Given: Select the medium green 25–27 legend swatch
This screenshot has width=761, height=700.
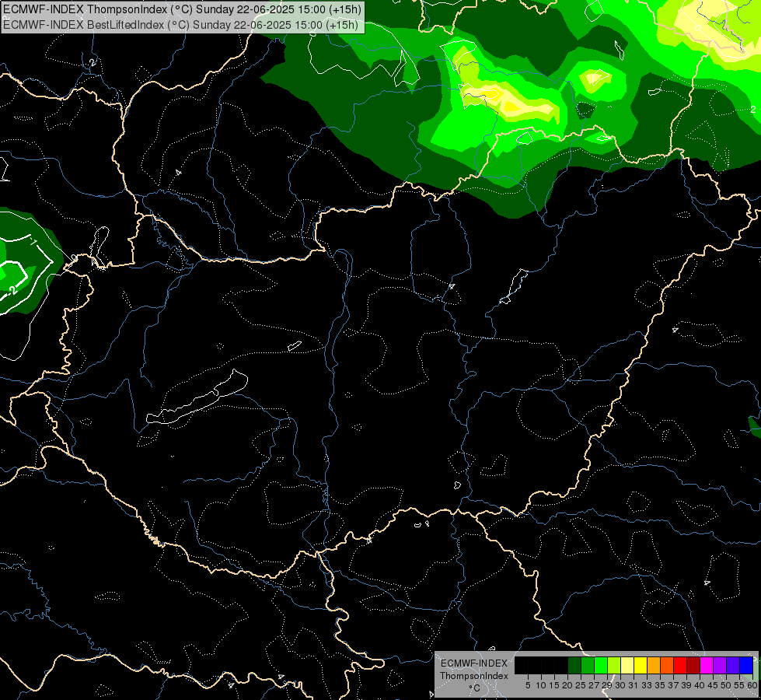Looking at the screenshot, I should [588, 665].
